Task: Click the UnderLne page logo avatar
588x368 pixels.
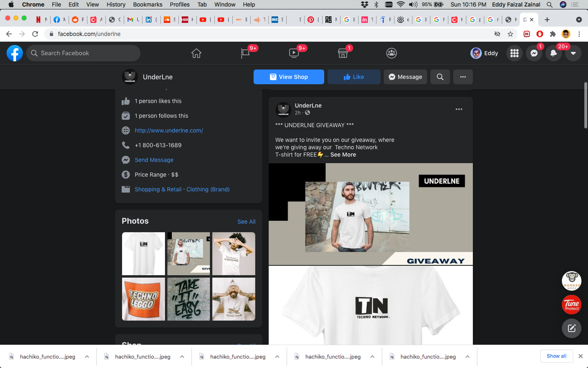Action: (130, 76)
